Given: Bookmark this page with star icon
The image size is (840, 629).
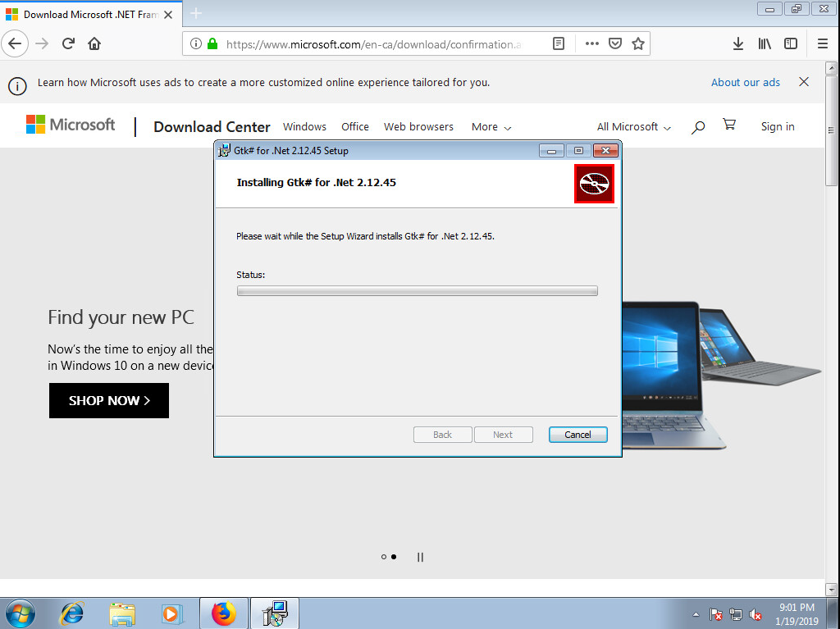Looking at the screenshot, I should pyautogui.click(x=638, y=43).
